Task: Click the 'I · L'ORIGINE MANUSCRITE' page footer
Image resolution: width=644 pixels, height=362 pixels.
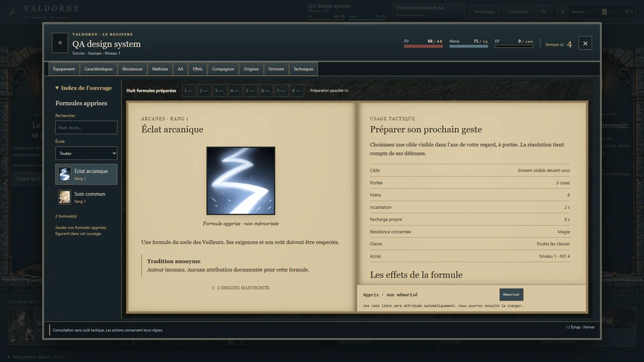Action: 241,288
